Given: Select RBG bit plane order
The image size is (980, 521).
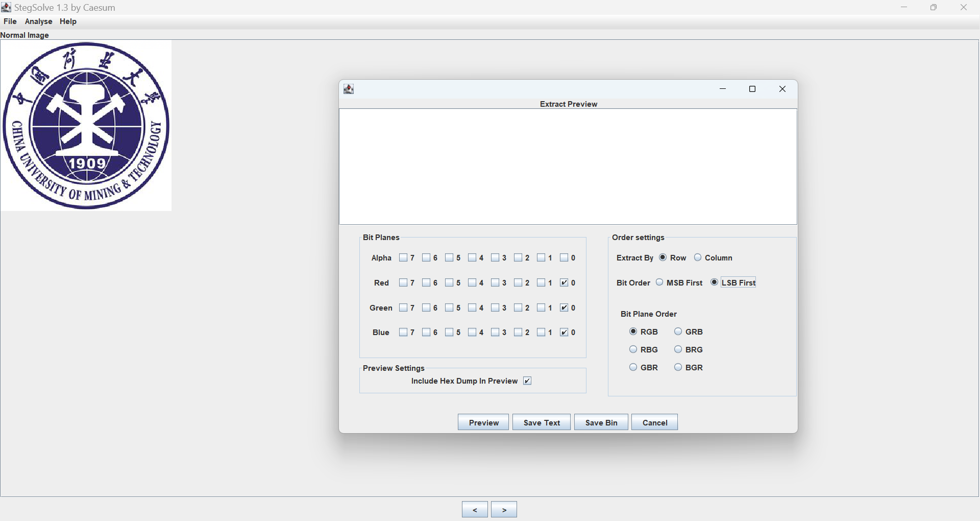Looking at the screenshot, I should tap(633, 349).
